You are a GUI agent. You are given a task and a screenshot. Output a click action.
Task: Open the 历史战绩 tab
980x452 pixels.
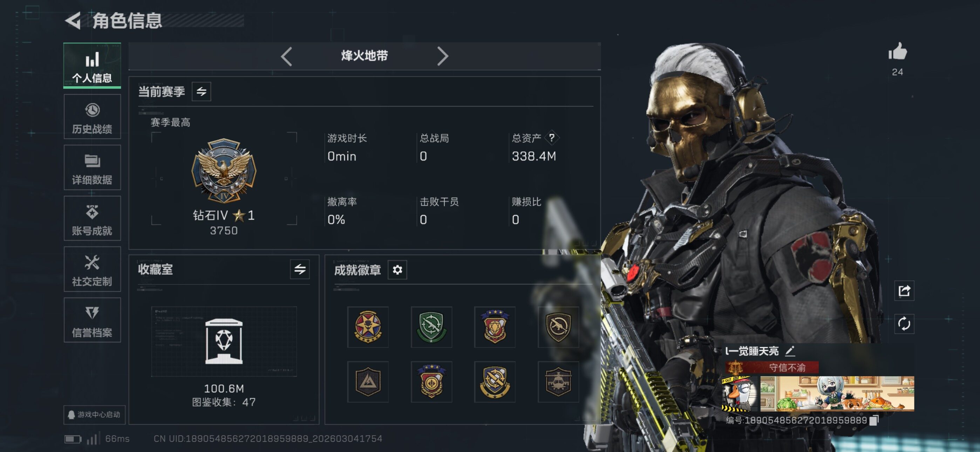(92, 117)
